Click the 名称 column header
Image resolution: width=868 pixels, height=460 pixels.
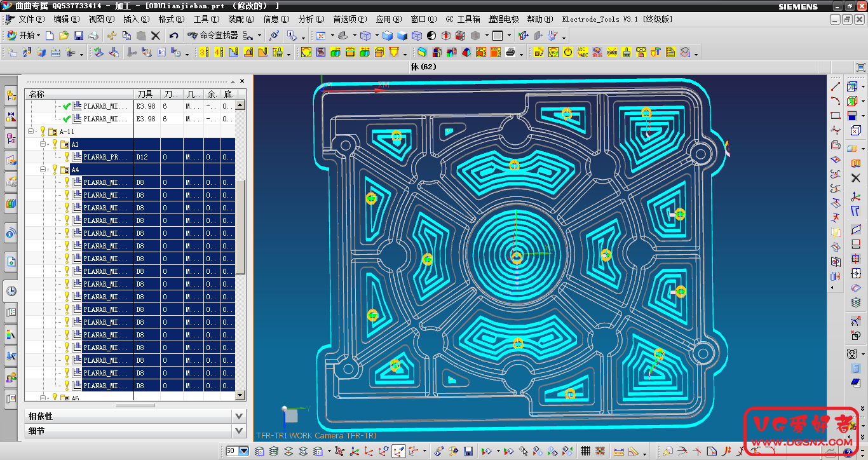click(x=79, y=94)
